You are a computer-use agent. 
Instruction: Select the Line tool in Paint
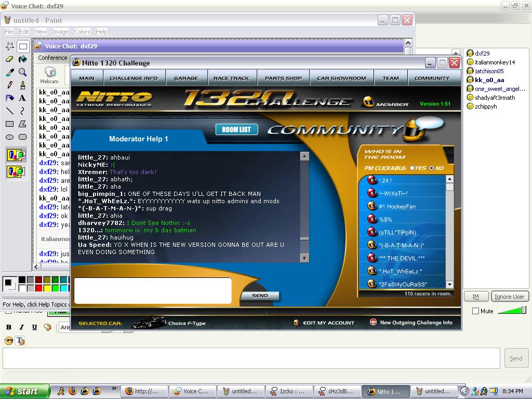10,111
